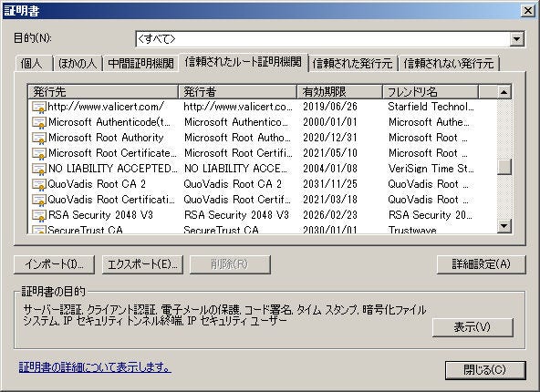
Task: Click the エクスポート(E)... button
Action: (142, 264)
